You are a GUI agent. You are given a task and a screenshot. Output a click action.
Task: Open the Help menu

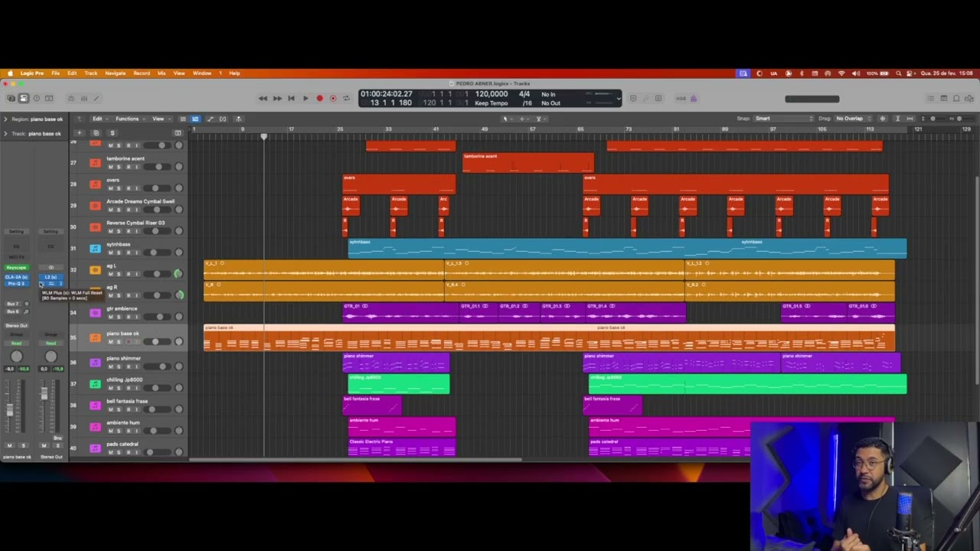pyautogui.click(x=234, y=73)
